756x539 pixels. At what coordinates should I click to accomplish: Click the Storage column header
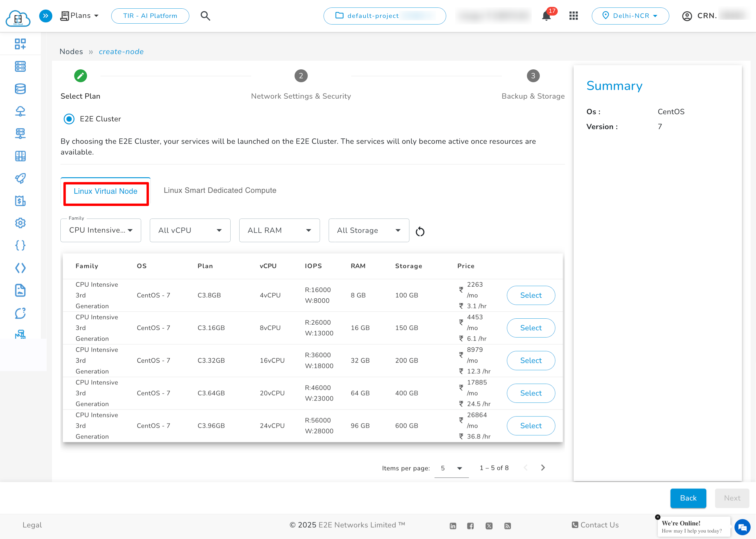tap(409, 266)
